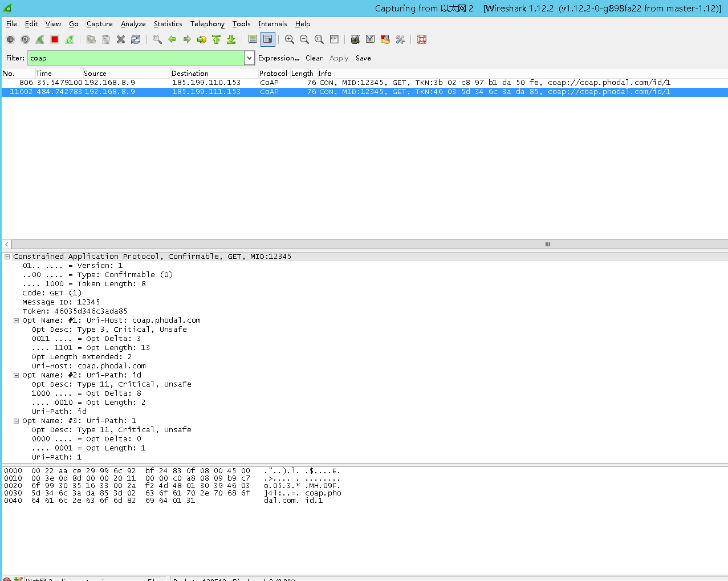
Task: Toggle packet list colorization
Action: click(x=253, y=39)
